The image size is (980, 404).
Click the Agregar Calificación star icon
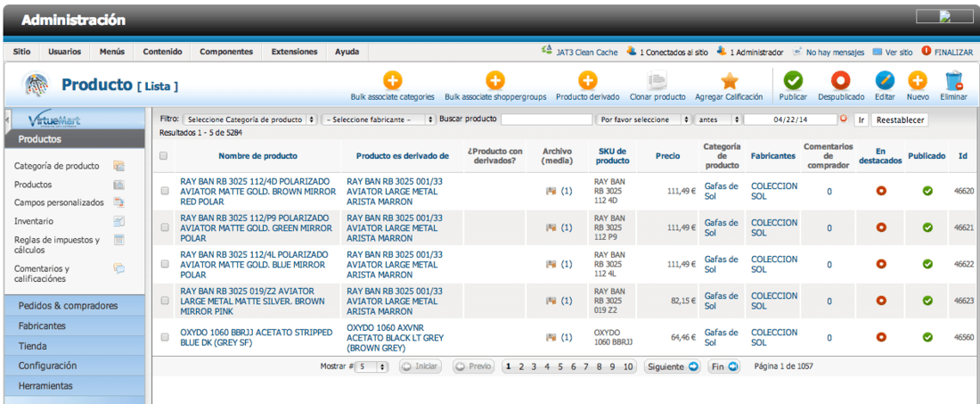pyautogui.click(x=729, y=80)
